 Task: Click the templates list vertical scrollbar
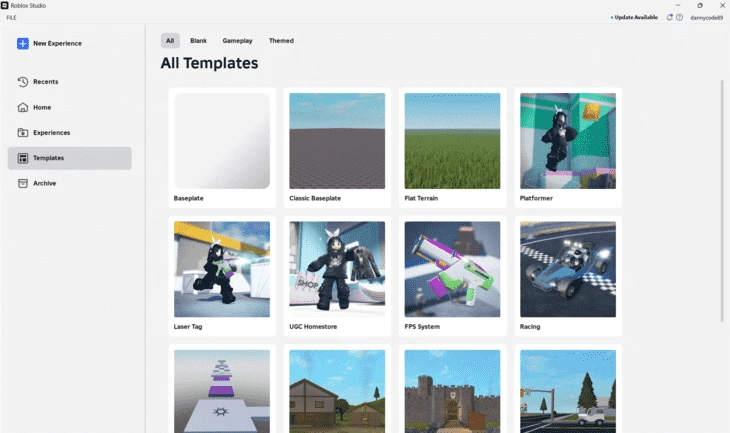722,200
